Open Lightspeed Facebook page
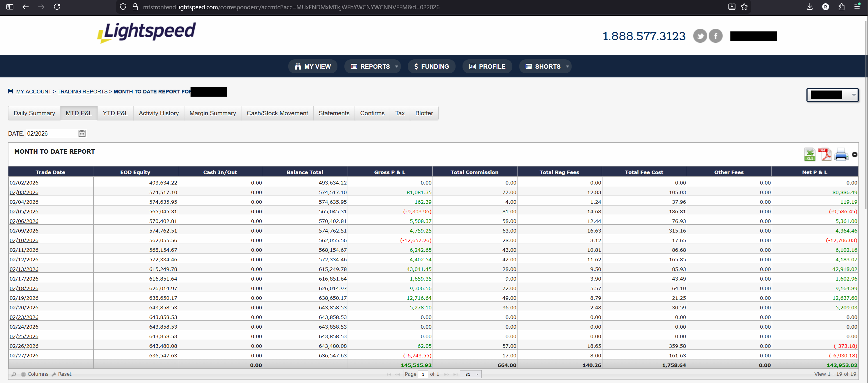 coord(715,36)
